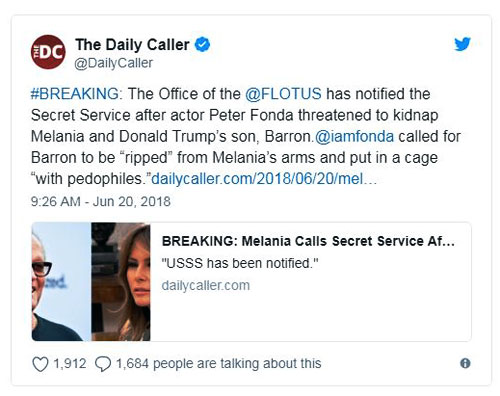500x396 pixels.
Task: Click the blue verified badge icon
Action: pyautogui.click(x=202, y=44)
